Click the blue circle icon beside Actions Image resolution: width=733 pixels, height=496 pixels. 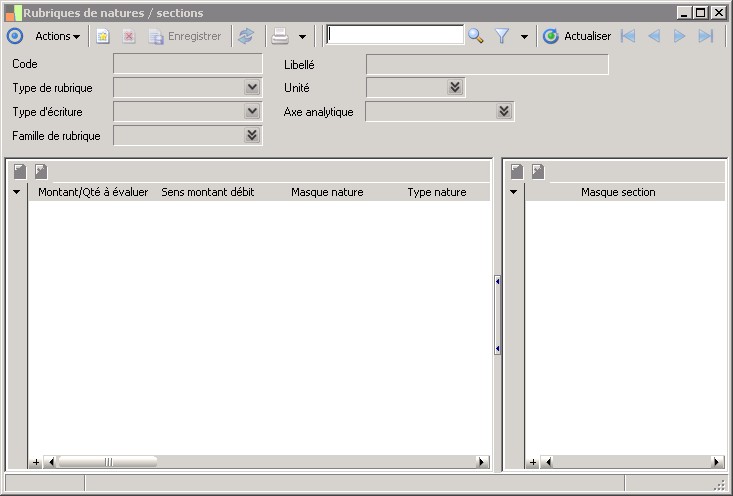click(x=14, y=36)
